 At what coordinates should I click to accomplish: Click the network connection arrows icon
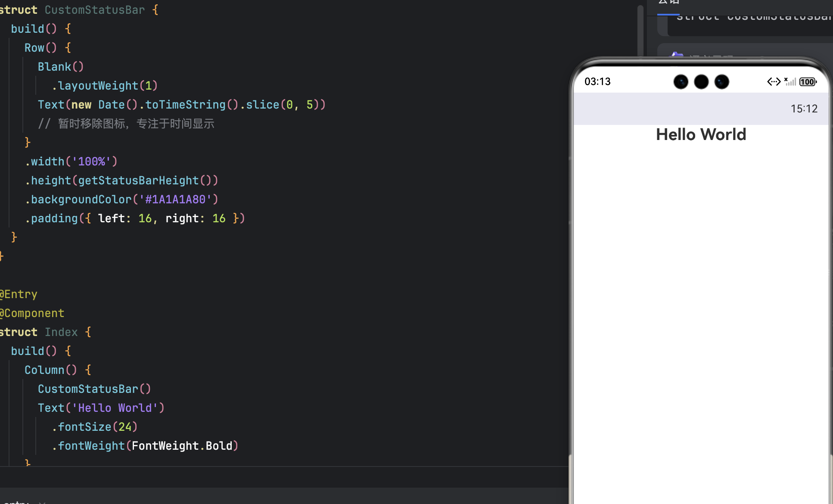click(774, 82)
